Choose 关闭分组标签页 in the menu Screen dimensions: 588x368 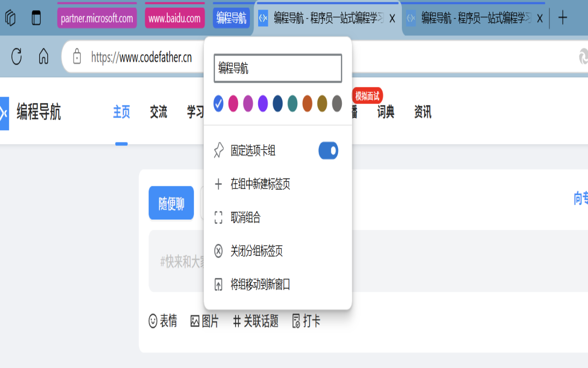point(256,251)
